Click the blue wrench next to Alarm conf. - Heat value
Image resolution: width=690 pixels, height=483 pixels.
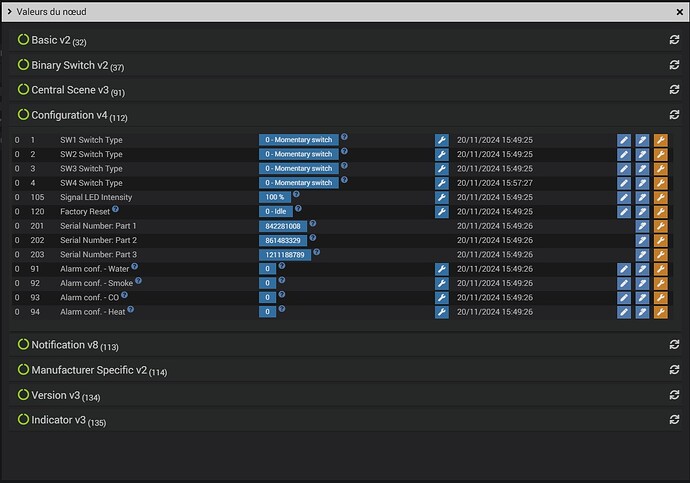(x=442, y=312)
